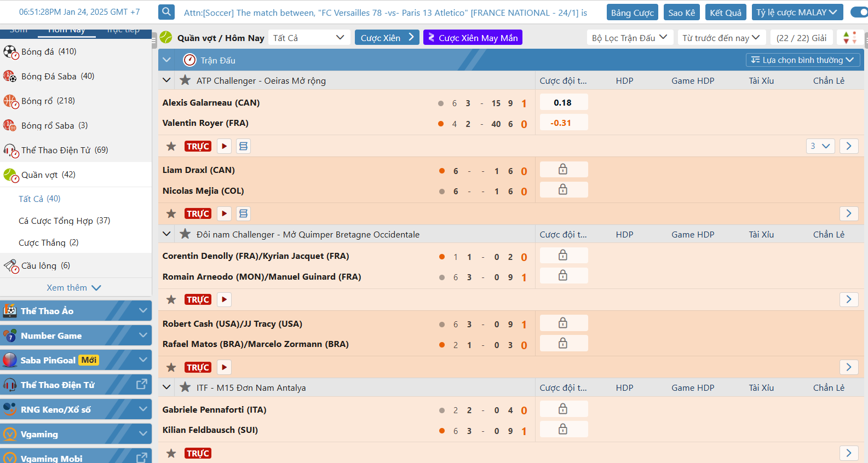This screenshot has width=868, height=463.
Task: Open Vgaming Mobi external link icon
Action: 141,458
